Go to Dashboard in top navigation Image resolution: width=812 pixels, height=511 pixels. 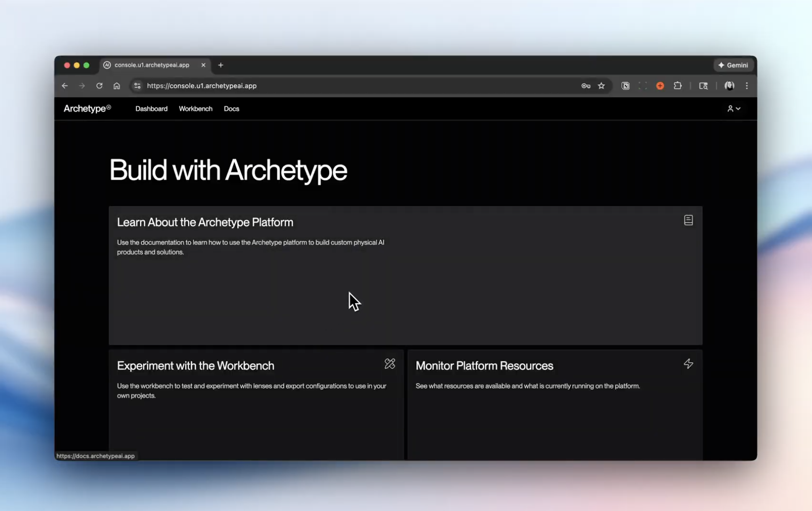tap(151, 109)
